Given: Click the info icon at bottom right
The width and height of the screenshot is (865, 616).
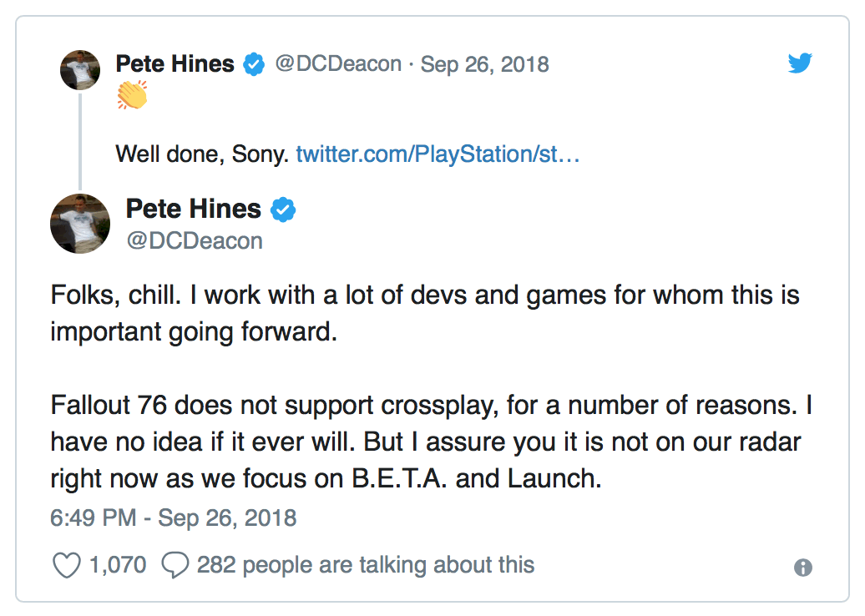Looking at the screenshot, I should [802, 567].
